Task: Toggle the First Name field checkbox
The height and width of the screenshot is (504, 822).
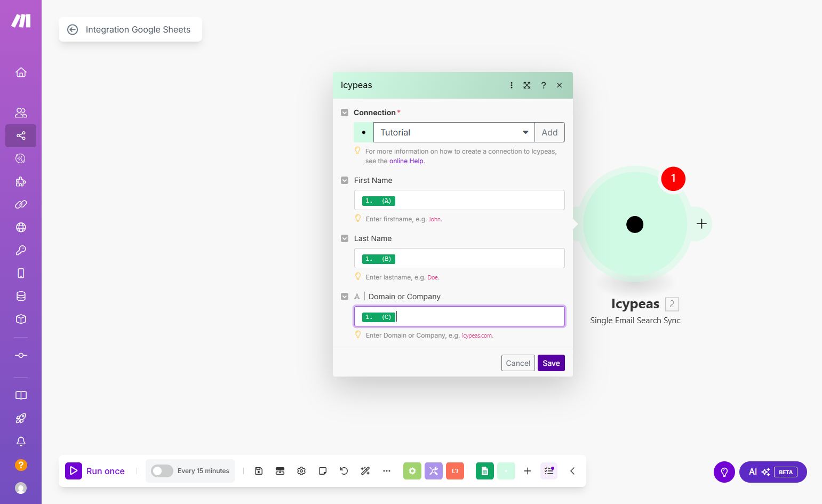Action: click(345, 180)
